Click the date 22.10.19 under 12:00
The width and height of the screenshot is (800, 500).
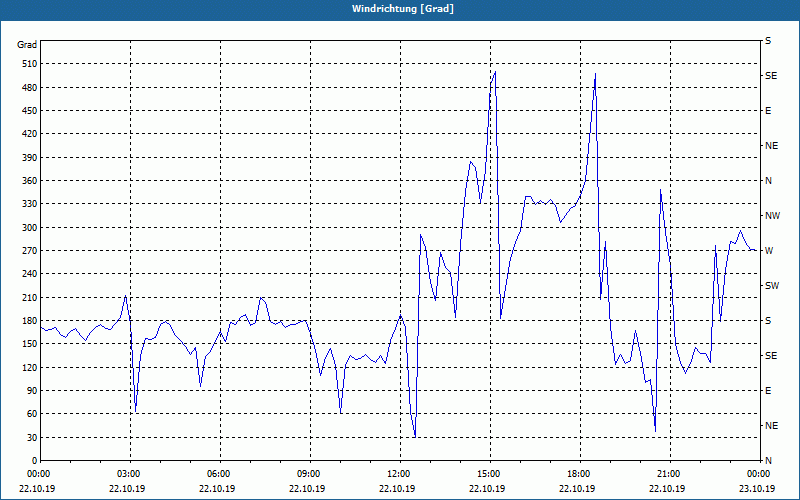click(x=397, y=488)
